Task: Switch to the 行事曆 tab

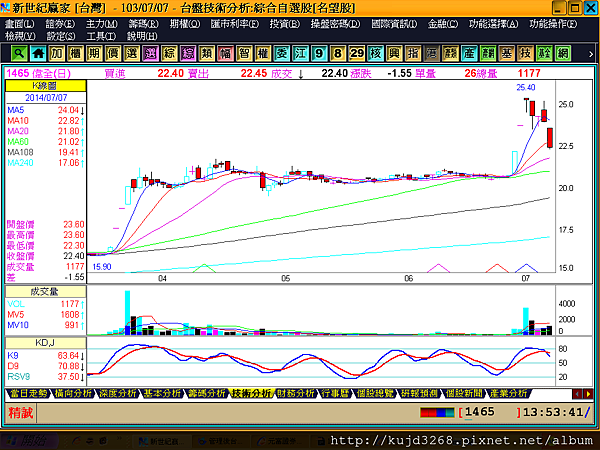Action: (335, 393)
